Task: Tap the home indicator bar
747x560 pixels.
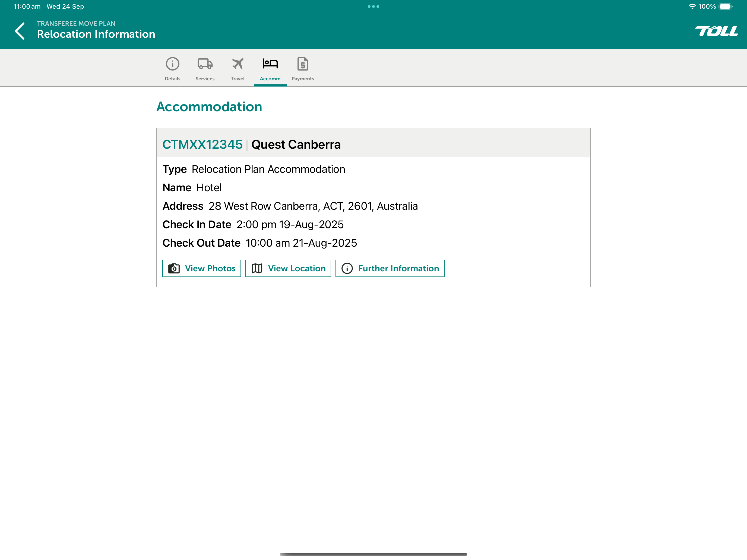Action: click(373, 554)
